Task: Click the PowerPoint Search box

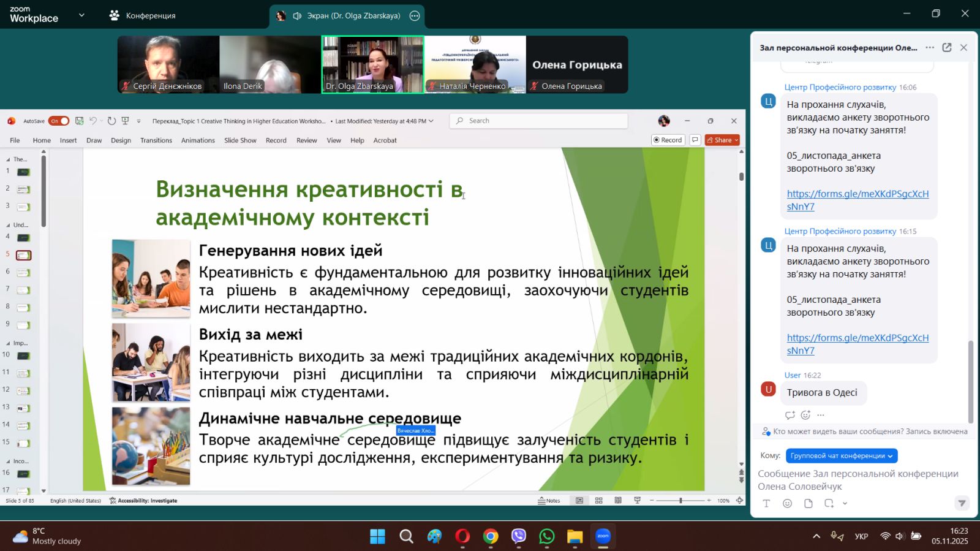Action: (x=539, y=121)
